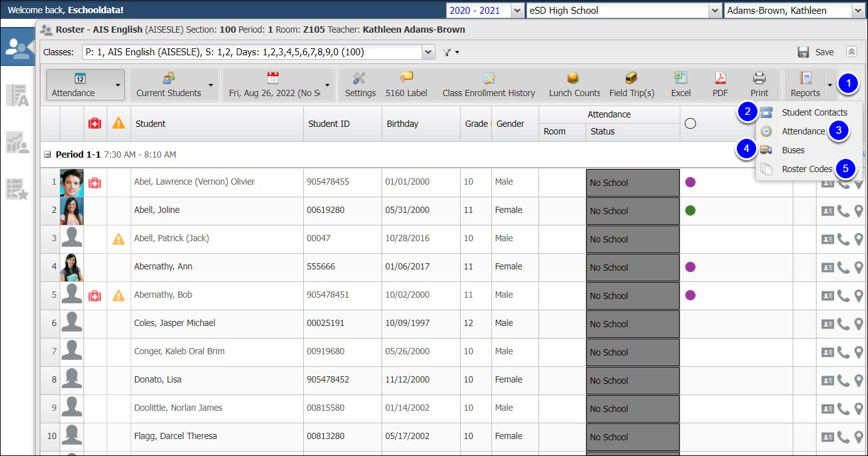Open Class Enrollment History

[488, 85]
